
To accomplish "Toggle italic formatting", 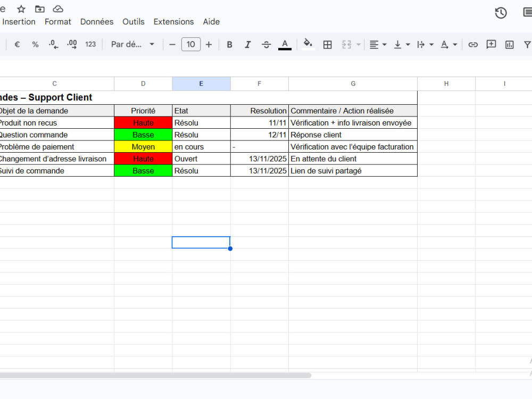I will coord(248,45).
